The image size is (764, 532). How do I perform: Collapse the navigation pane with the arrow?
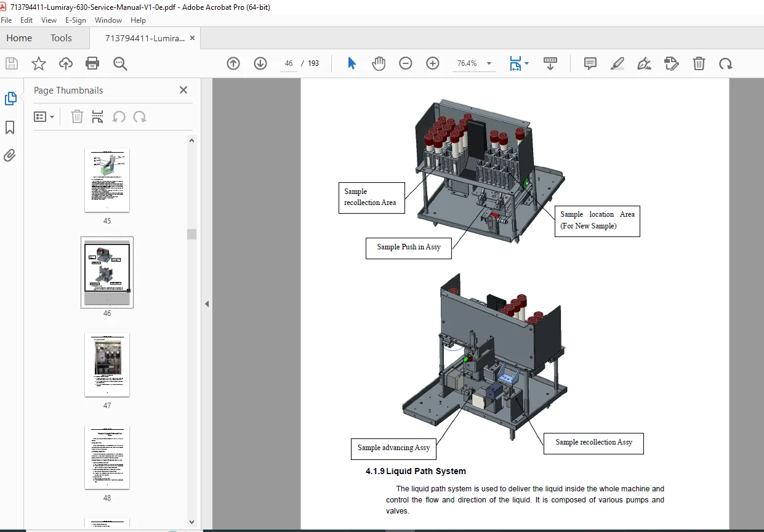207,304
